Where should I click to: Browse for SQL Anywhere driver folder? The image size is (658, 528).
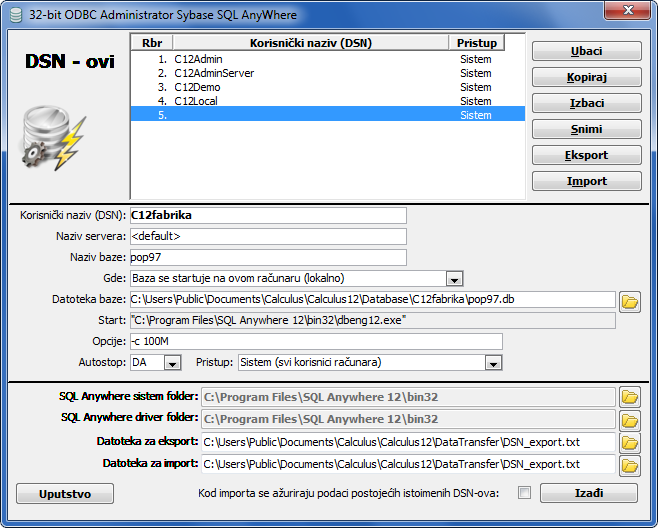coord(629,419)
